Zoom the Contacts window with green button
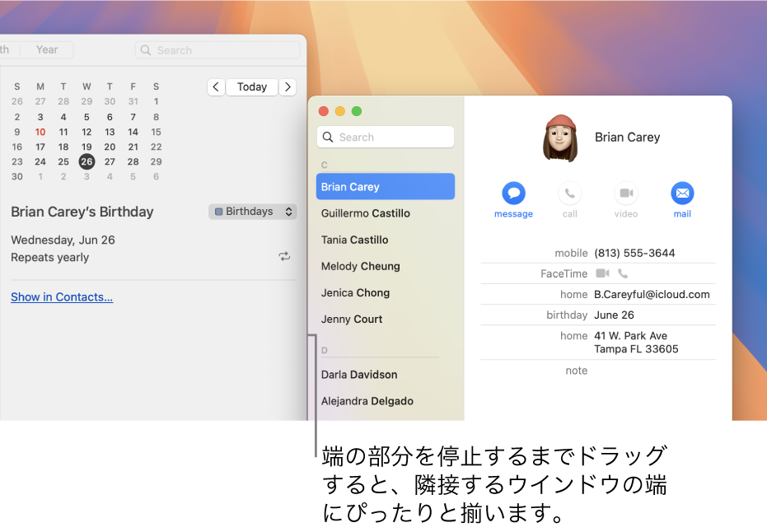The width and height of the screenshot is (767, 532). pyautogui.click(x=357, y=111)
